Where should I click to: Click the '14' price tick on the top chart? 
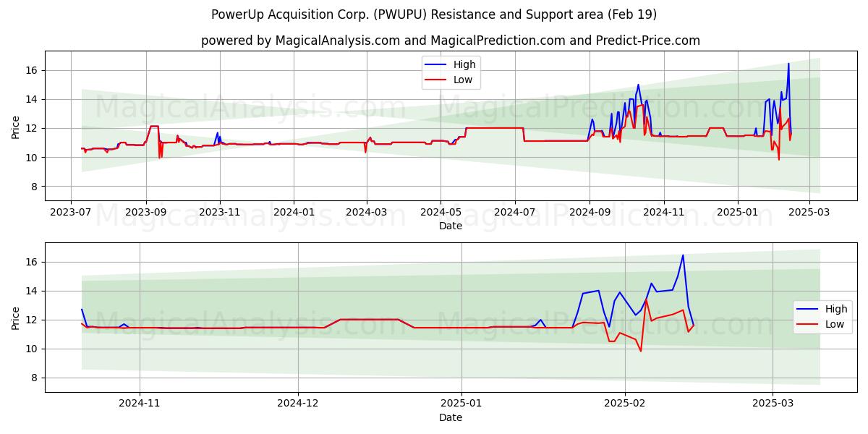click(x=33, y=99)
